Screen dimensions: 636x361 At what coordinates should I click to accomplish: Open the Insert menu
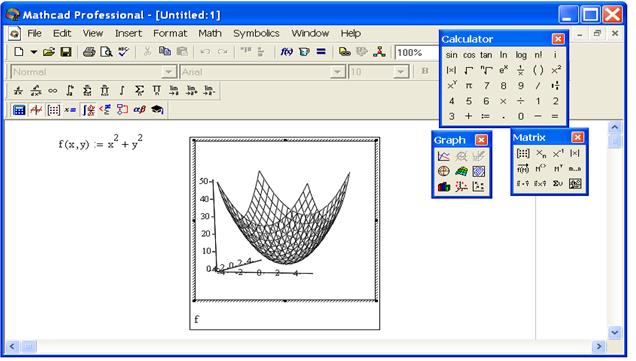[128, 33]
